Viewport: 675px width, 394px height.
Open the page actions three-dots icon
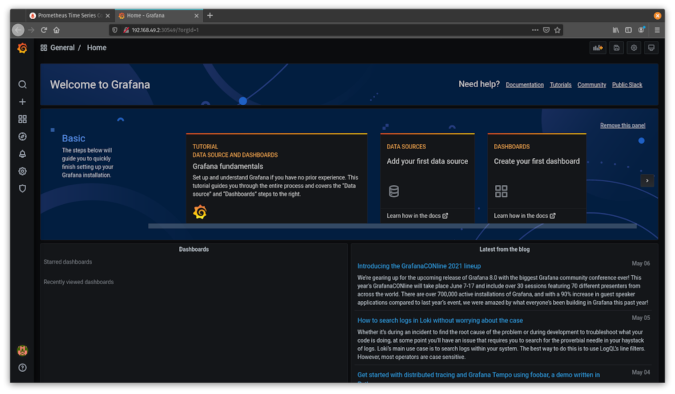pyautogui.click(x=535, y=30)
